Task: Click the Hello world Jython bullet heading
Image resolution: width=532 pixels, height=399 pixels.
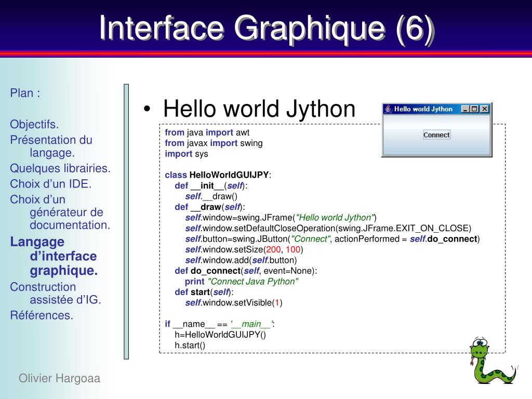Action: pyautogui.click(x=259, y=109)
